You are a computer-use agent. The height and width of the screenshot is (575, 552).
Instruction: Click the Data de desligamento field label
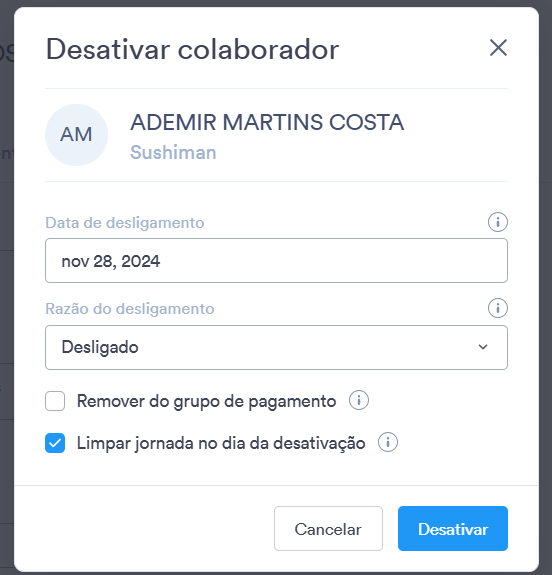[x=125, y=223]
